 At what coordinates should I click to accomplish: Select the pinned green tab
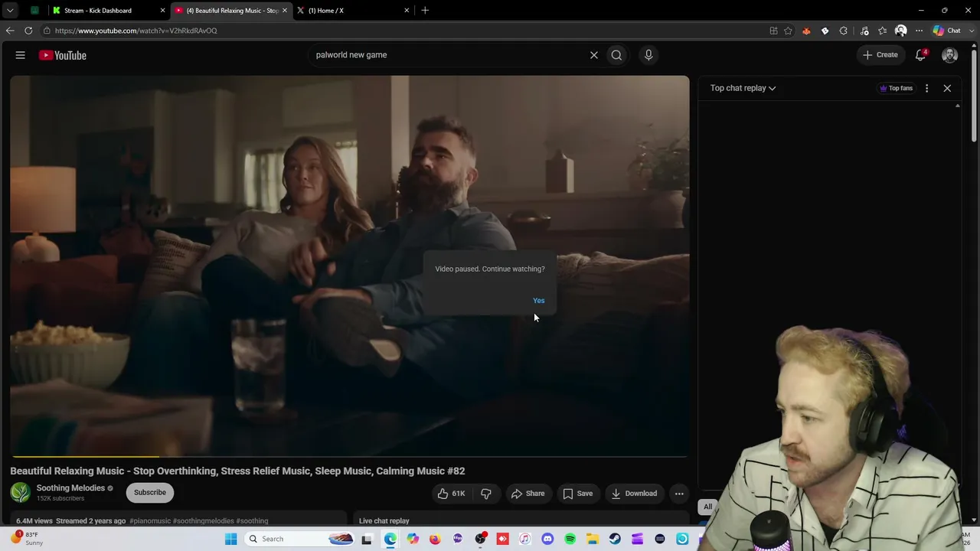coord(34,11)
